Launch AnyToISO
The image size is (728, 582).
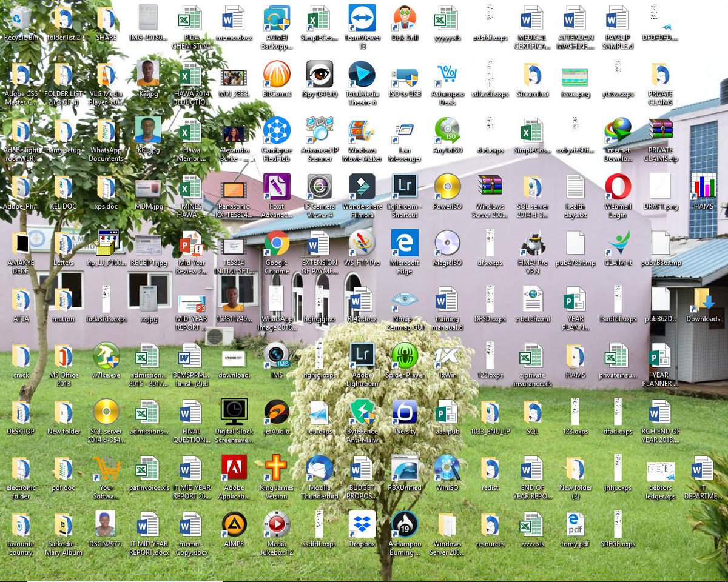447,130
